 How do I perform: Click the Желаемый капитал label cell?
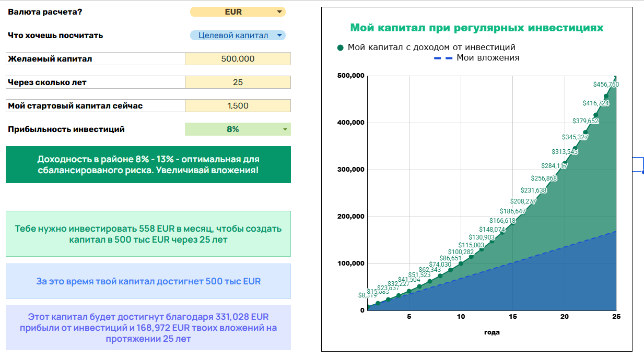tap(96, 59)
